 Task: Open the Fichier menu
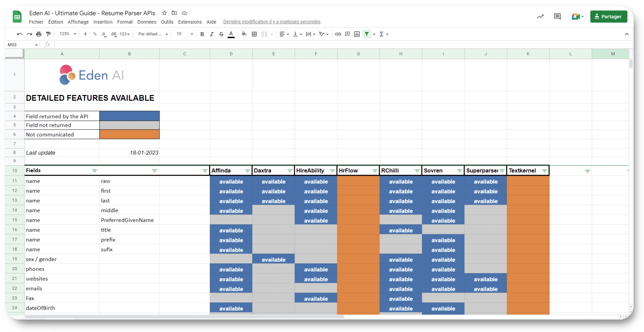[x=36, y=22]
